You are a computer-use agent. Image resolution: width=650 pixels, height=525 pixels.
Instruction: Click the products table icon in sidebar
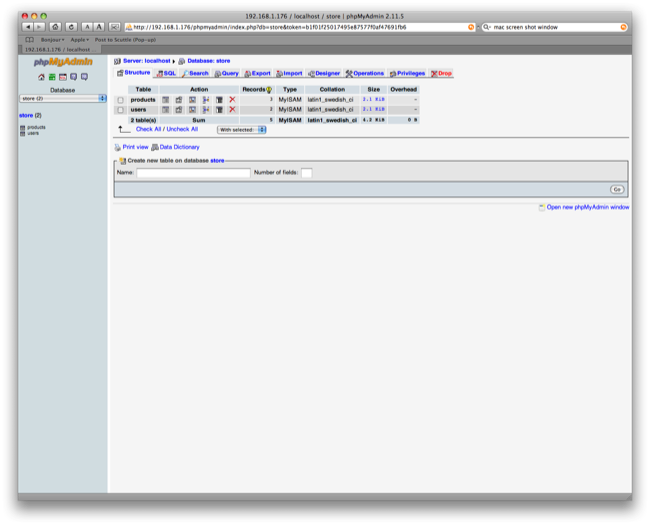[x=22, y=128]
